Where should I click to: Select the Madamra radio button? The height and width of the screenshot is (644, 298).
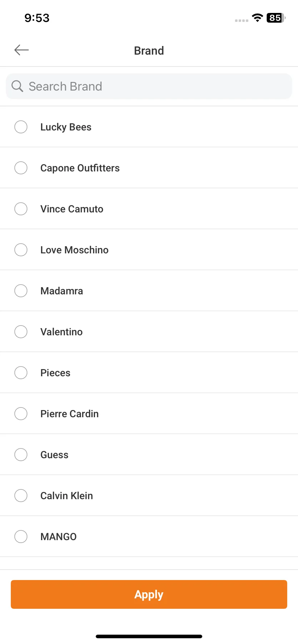[x=21, y=291]
